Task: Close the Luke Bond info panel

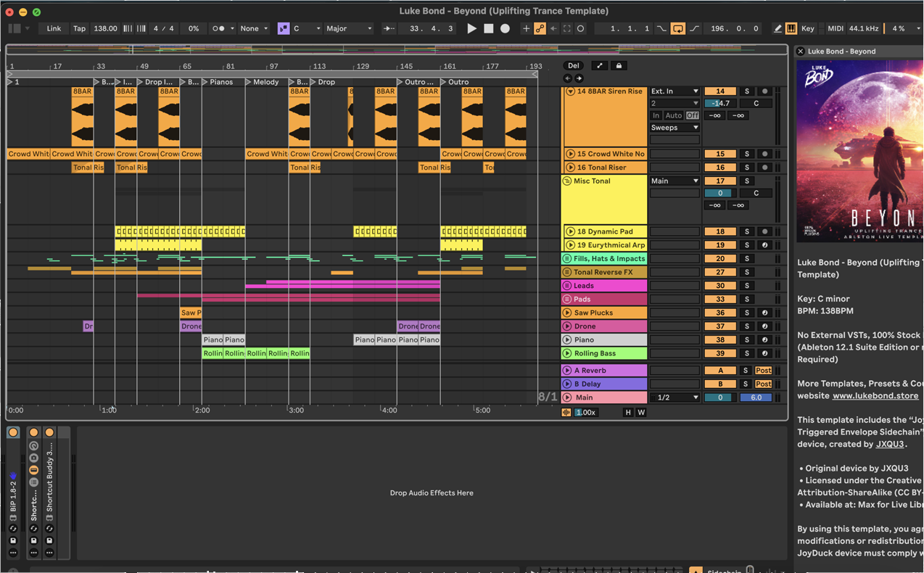Action: (801, 51)
